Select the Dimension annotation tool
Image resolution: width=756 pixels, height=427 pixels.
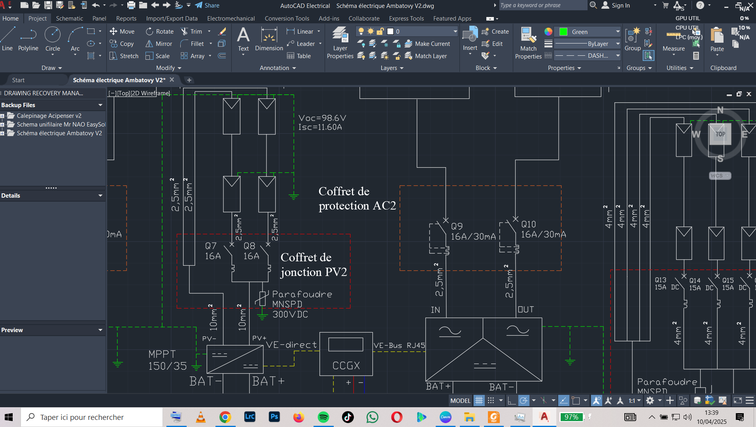269,38
